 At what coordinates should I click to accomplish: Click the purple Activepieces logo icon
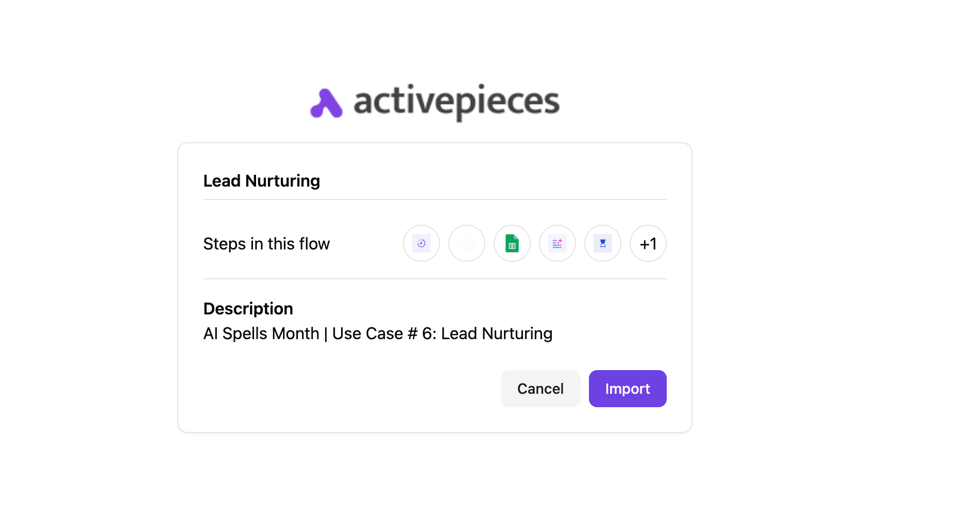326,103
